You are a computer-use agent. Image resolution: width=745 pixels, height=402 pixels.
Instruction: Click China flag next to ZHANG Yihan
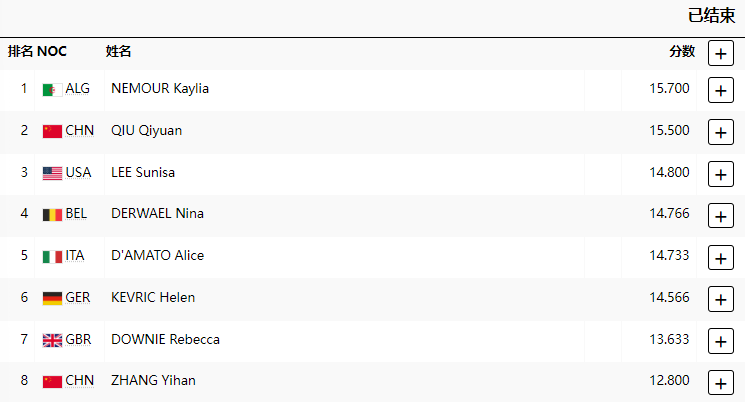point(52,381)
